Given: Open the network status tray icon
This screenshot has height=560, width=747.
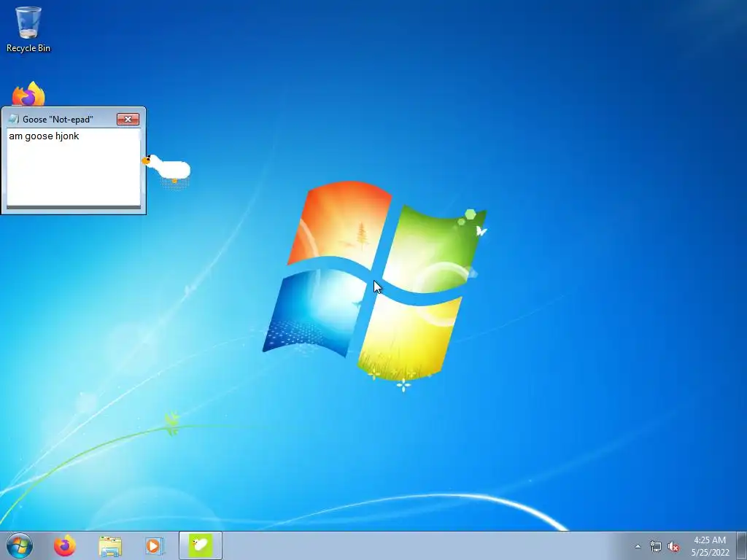Looking at the screenshot, I should [x=656, y=547].
